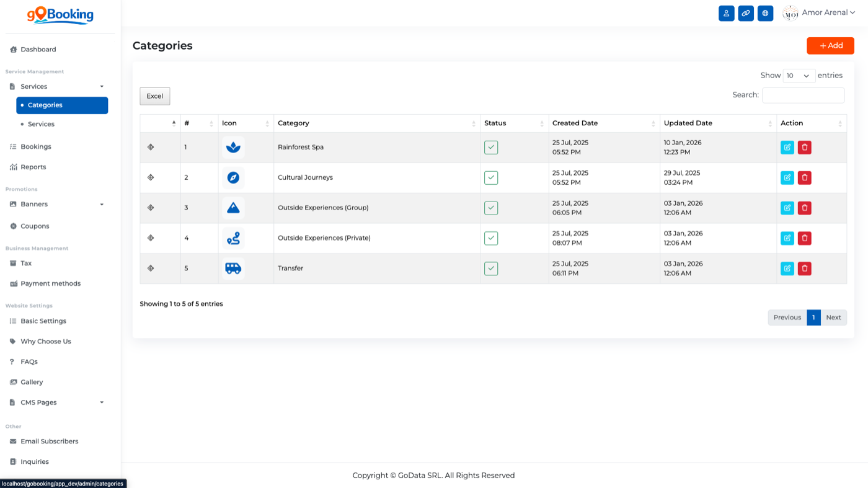This screenshot has height=488, width=868.
Task: Click the Transfer van icon
Action: [x=233, y=268]
